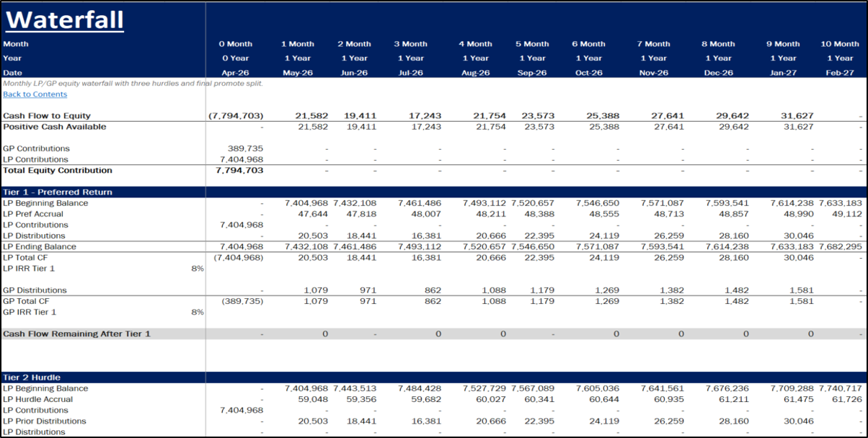This screenshot has width=868, height=438.
Task: Select the LP IRR Tier 1 8% cell
Action: pos(198,269)
